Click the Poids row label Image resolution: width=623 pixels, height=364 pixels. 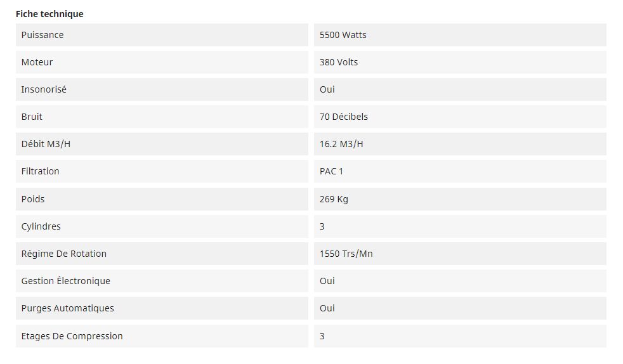pos(33,199)
